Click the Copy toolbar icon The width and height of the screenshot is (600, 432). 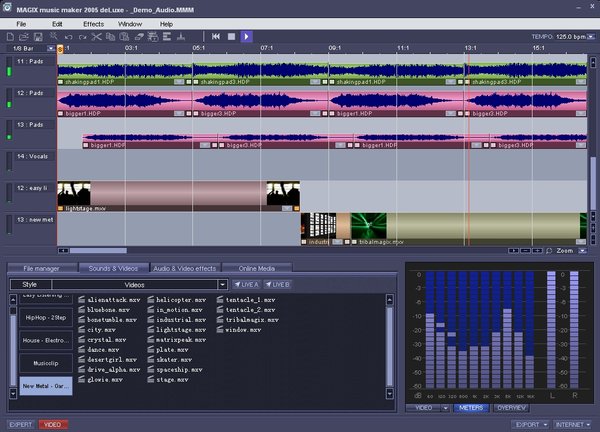click(x=110, y=37)
